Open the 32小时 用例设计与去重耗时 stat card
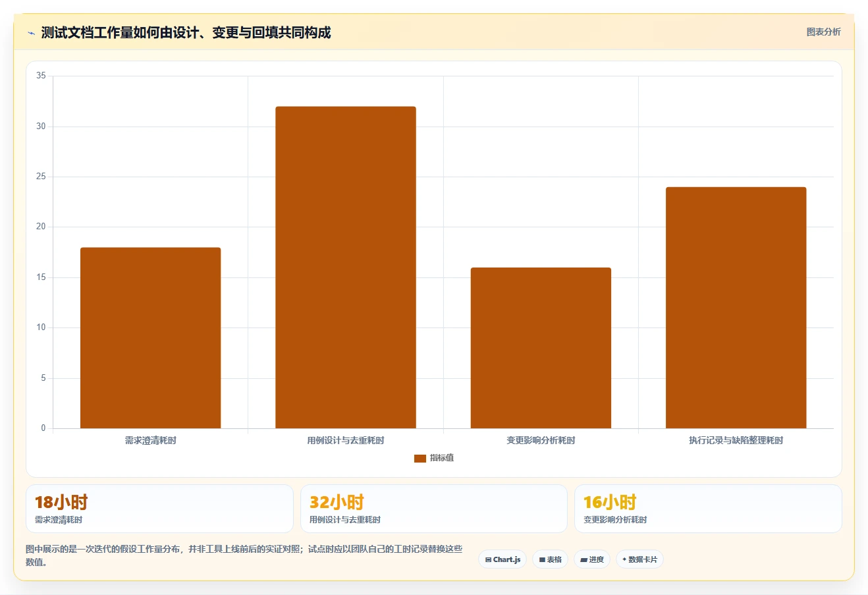Screen dimensions: 868x595 [434, 509]
